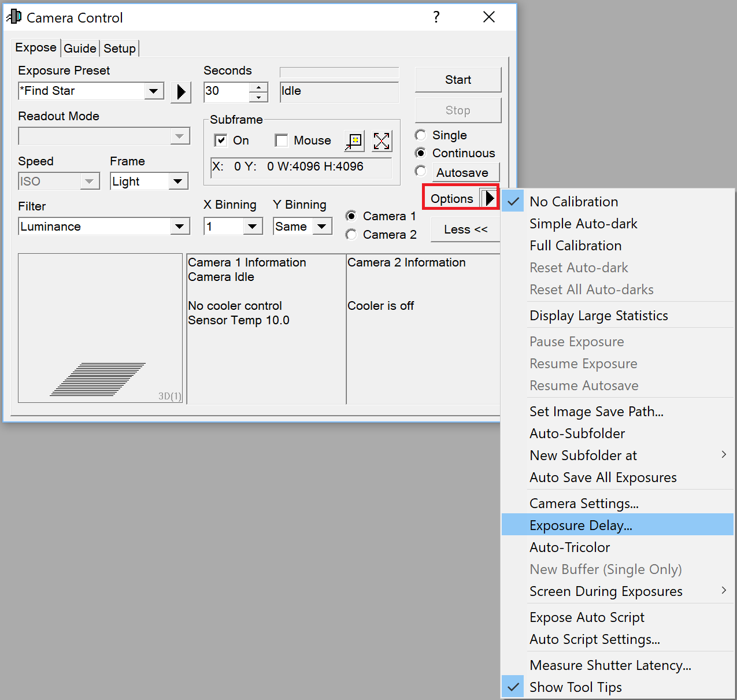This screenshot has height=700, width=737.
Task: Click the Seconds input field
Action: pyautogui.click(x=226, y=91)
